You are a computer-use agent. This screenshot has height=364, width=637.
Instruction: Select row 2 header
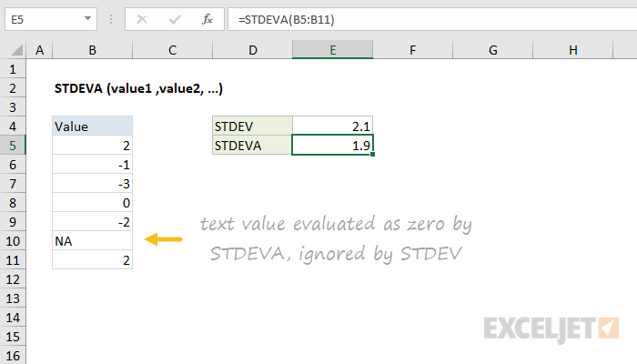pos(13,88)
